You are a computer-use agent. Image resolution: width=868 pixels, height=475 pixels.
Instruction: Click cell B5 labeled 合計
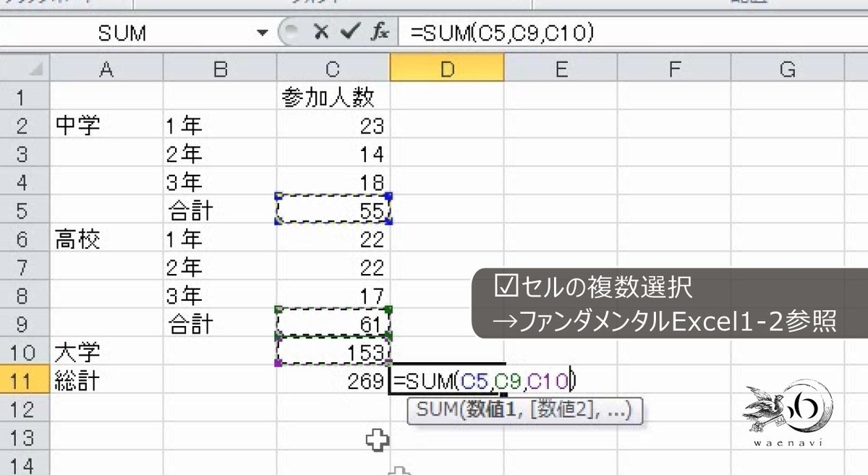[x=220, y=210]
